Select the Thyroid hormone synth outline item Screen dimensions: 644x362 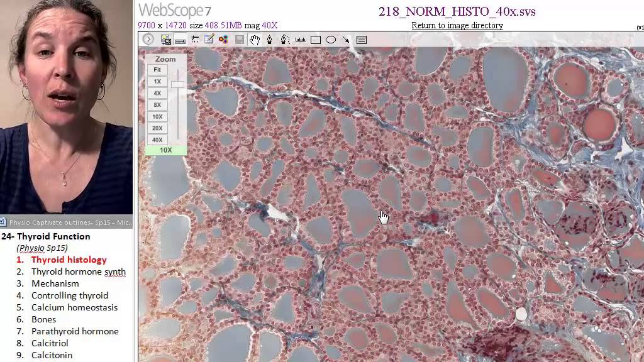(x=79, y=271)
